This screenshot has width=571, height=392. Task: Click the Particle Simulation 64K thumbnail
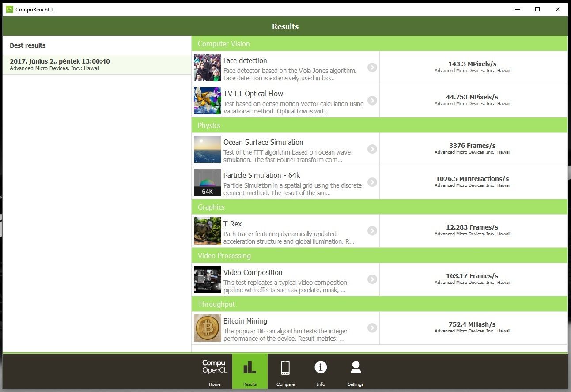pyautogui.click(x=208, y=182)
